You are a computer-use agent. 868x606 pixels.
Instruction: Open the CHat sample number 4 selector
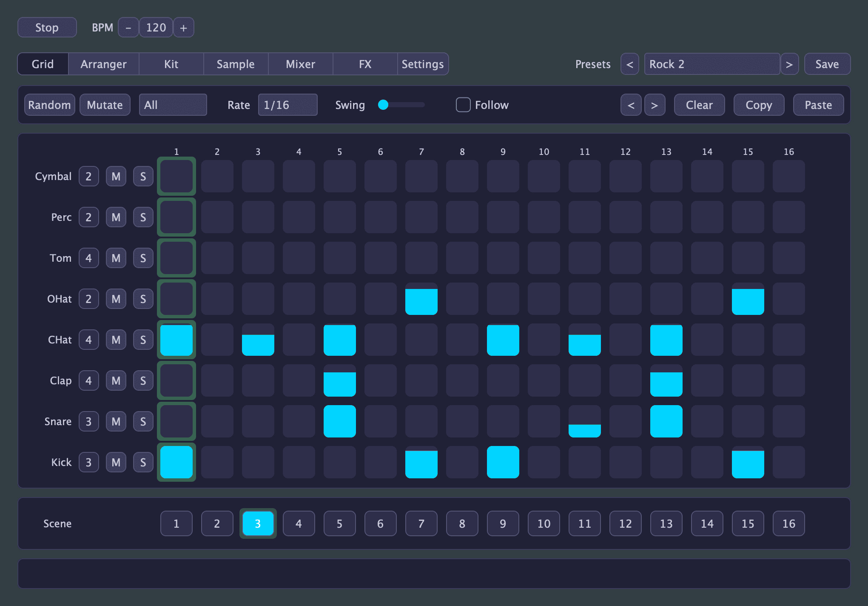pyautogui.click(x=89, y=340)
